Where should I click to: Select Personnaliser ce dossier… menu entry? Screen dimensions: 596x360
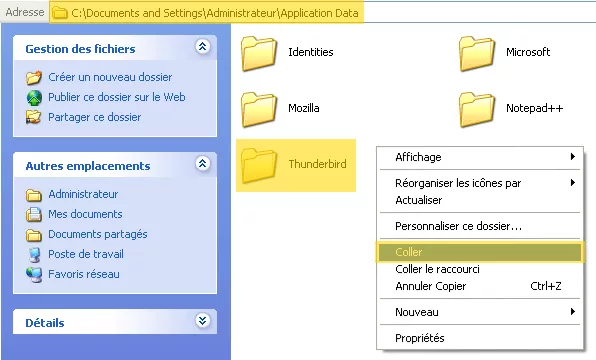click(480, 226)
